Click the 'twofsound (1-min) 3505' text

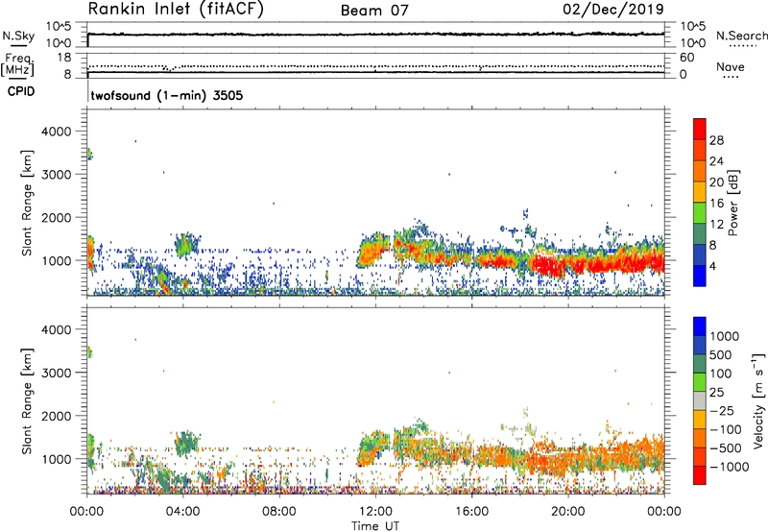pos(167,95)
